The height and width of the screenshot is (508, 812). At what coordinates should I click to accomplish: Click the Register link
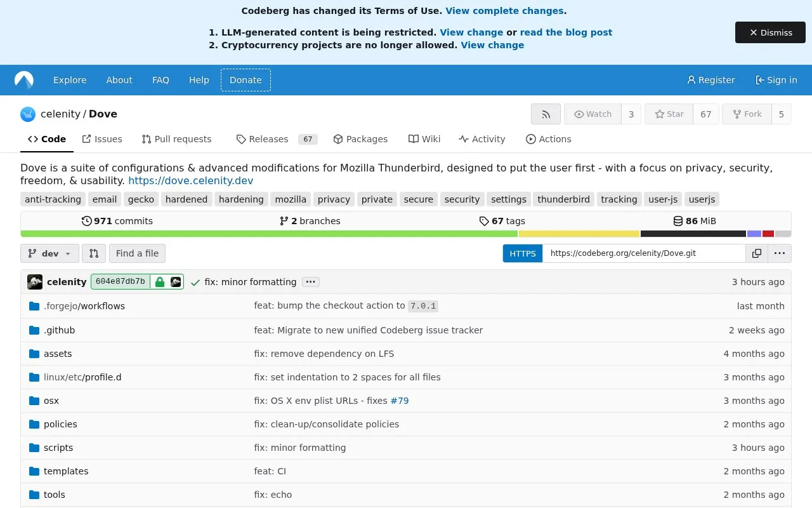(x=711, y=80)
